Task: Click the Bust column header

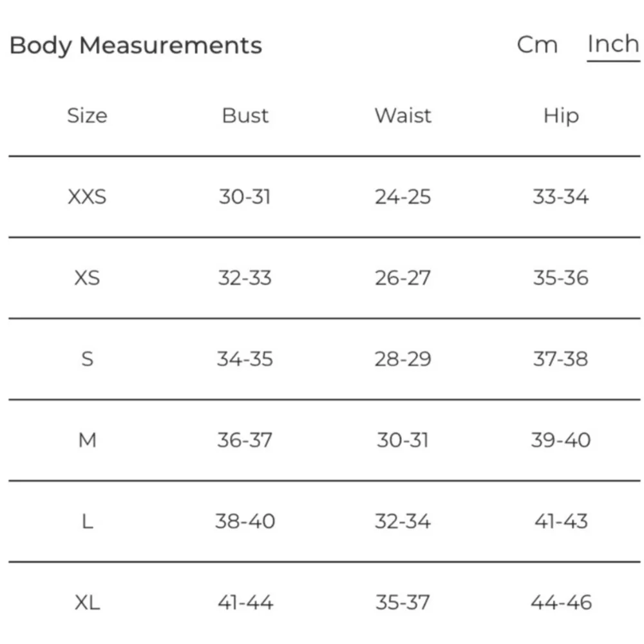Action: point(245,116)
